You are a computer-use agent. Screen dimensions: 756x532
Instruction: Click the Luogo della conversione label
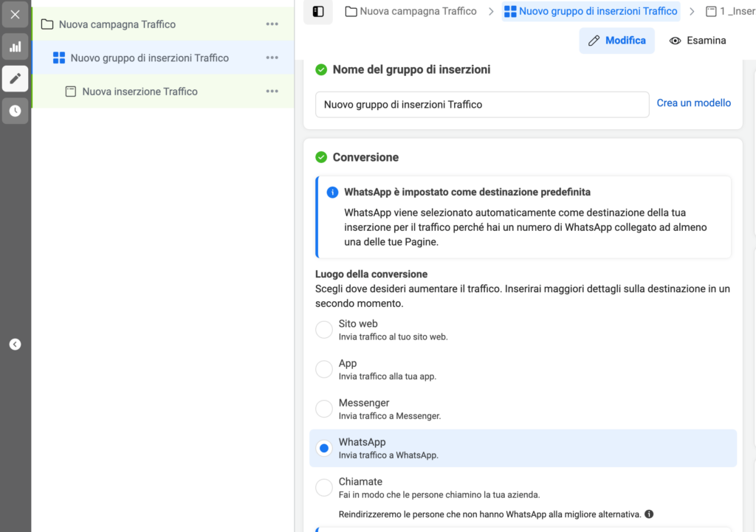pyautogui.click(x=371, y=274)
